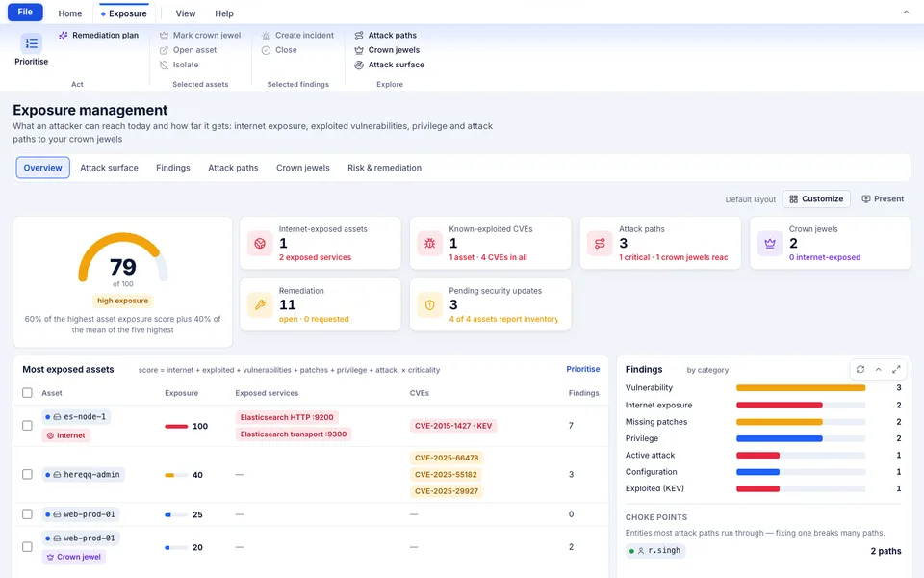The width and height of the screenshot is (924, 578).
Task: Go to Risk & remediation tab
Action: coord(385,168)
